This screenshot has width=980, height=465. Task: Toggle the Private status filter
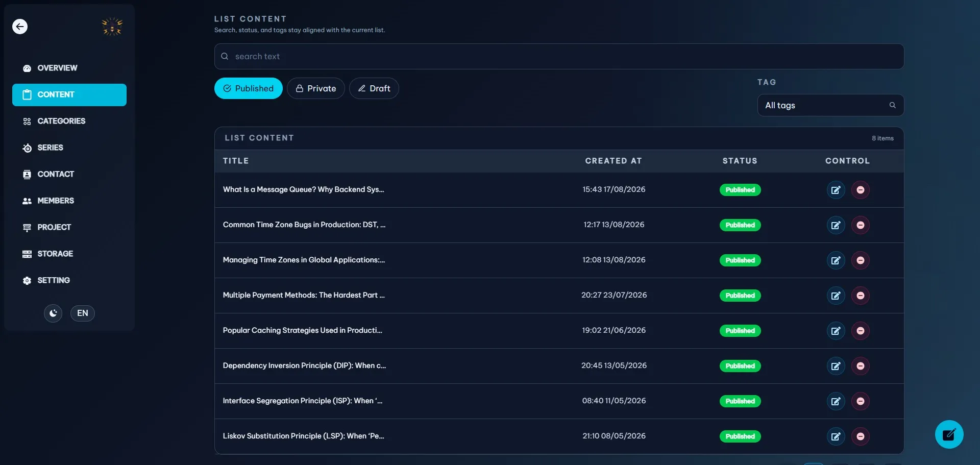316,89
